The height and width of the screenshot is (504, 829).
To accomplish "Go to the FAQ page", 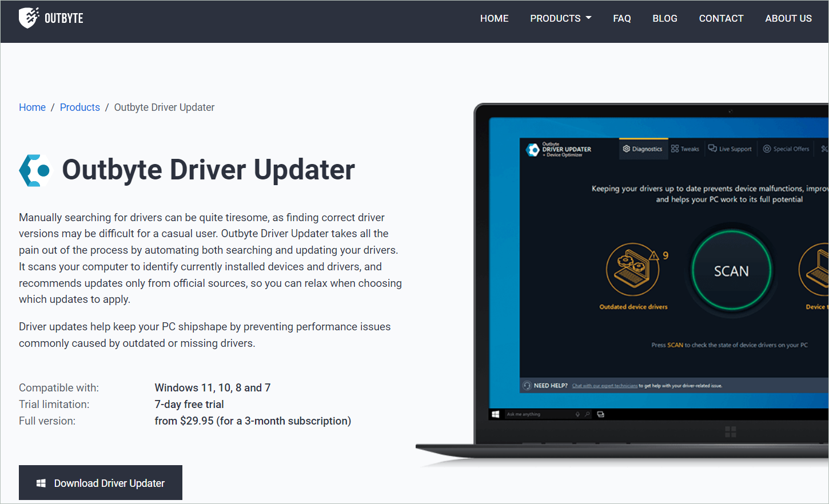I will [622, 18].
